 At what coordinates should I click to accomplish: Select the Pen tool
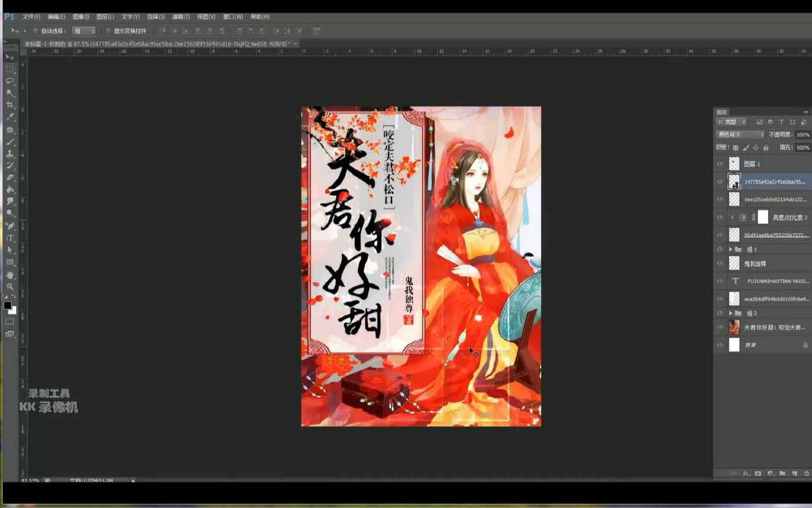[x=10, y=226]
